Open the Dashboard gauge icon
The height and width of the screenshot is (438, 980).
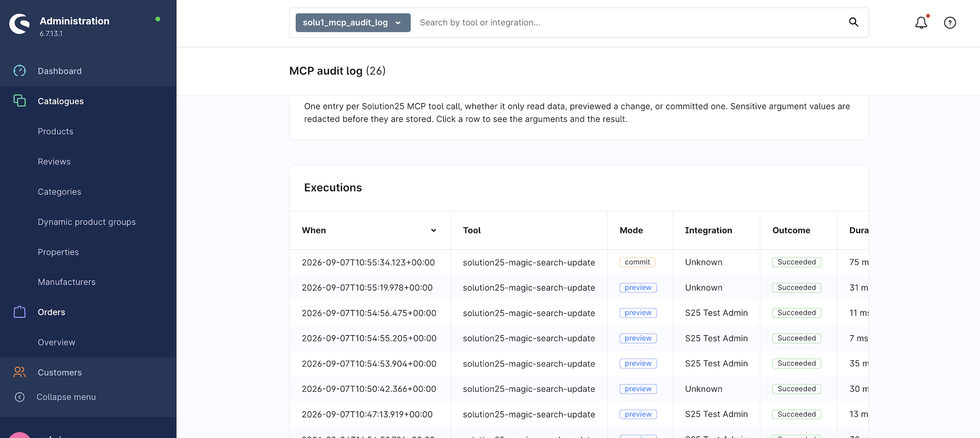click(x=20, y=71)
